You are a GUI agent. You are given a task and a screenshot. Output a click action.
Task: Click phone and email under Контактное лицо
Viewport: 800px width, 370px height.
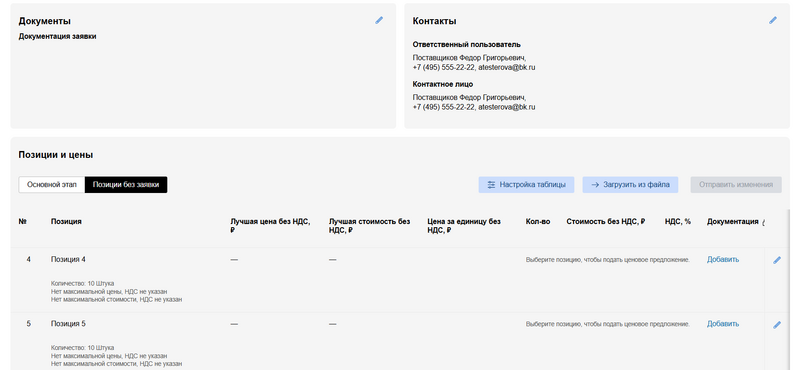pos(474,107)
